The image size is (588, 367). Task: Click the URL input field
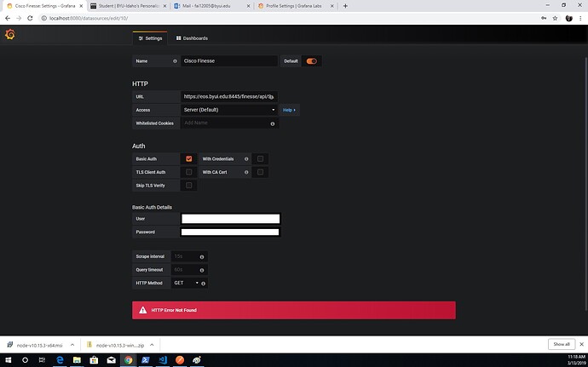229,97
